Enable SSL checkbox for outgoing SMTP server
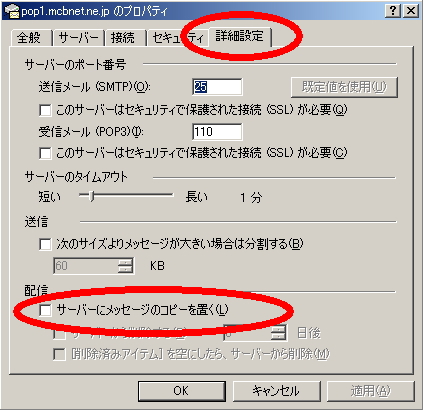Screen dimensions: 423x410 pyautogui.click(x=45, y=110)
